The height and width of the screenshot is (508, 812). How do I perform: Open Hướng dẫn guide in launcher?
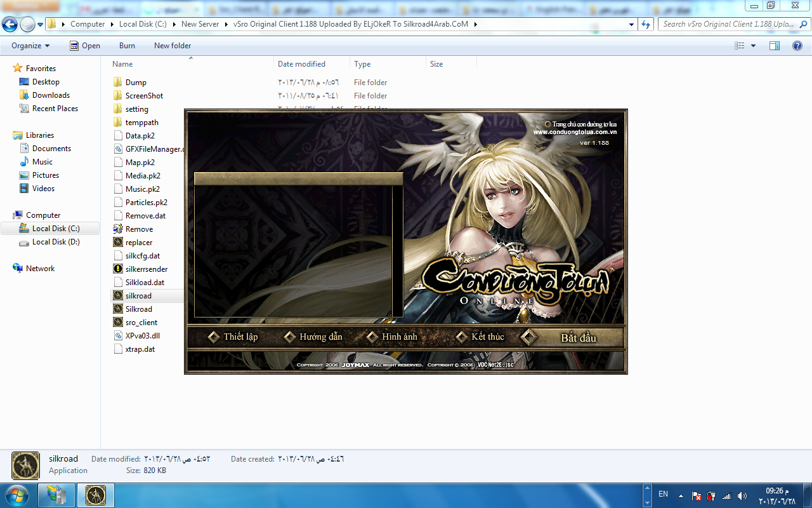click(313, 337)
